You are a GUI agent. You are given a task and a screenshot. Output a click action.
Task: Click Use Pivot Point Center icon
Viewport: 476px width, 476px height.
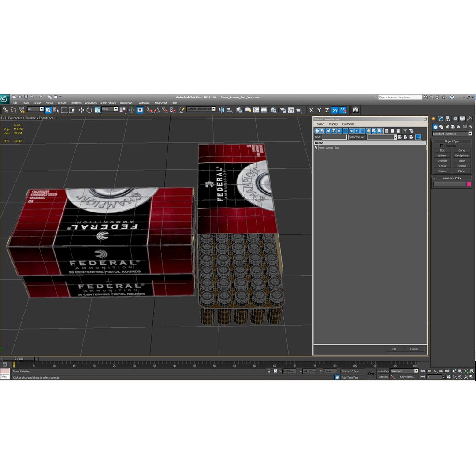point(123,110)
